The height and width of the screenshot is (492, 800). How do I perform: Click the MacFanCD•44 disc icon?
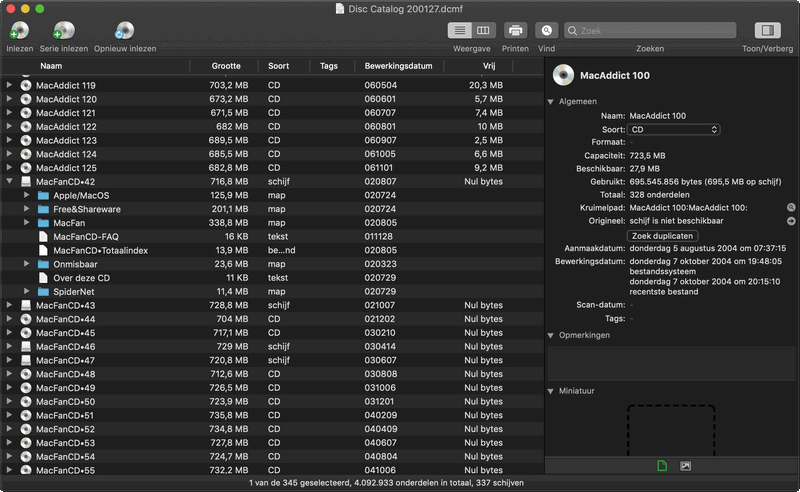[x=26, y=319]
